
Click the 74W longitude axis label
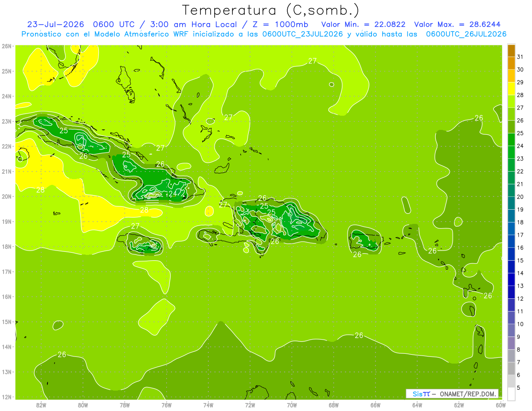pyautogui.click(x=208, y=405)
